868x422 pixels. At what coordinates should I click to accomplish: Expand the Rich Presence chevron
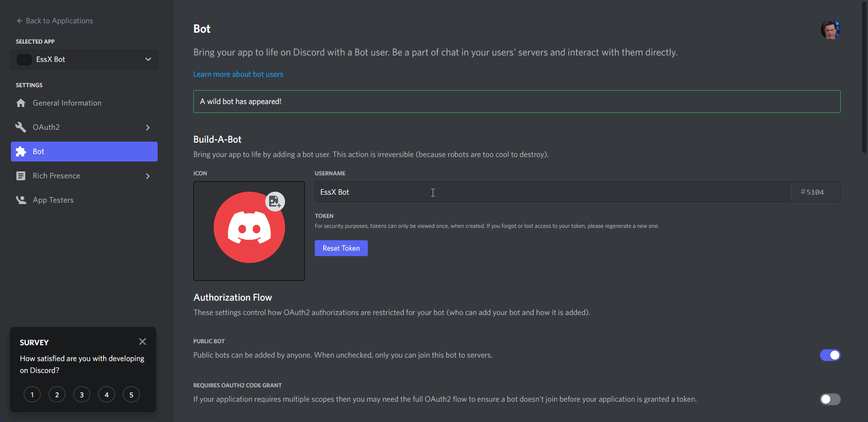pos(147,175)
